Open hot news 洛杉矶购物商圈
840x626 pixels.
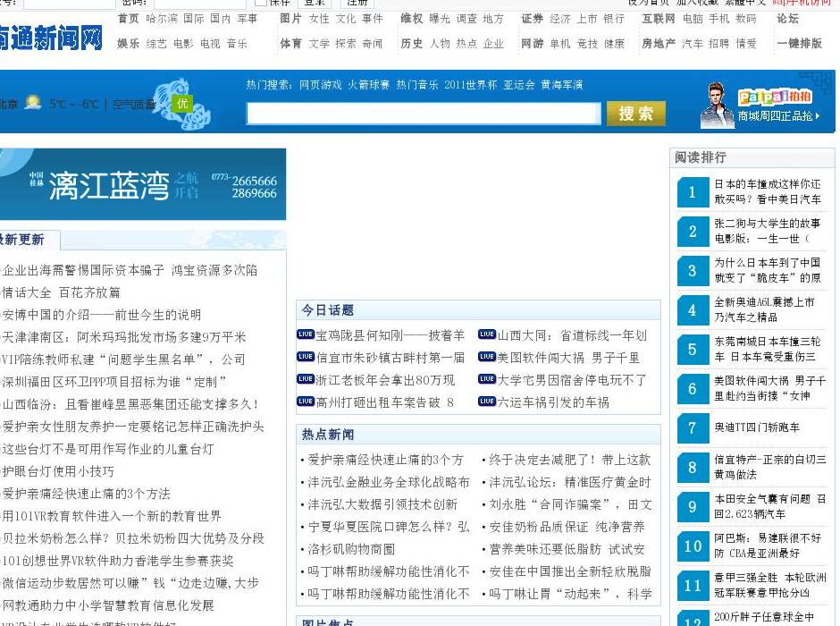point(351,549)
